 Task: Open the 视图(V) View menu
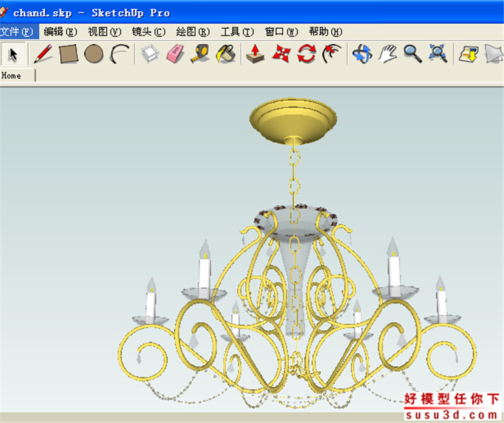click(x=104, y=32)
